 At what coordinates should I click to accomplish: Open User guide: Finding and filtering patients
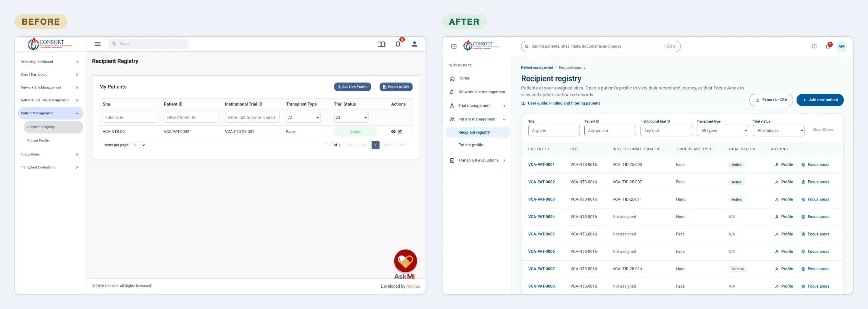pyautogui.click(x=561, y=103)
